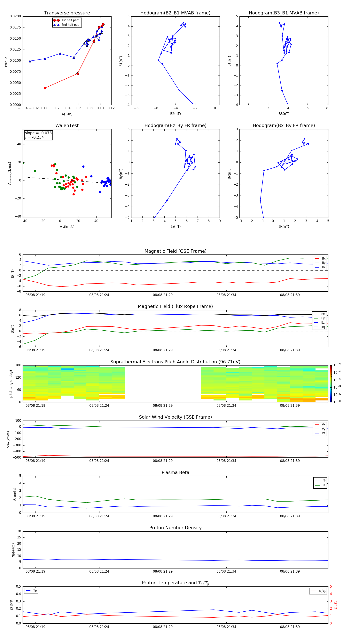Click '08/08 21:39' tick under the Proton Temperature plot
The width and height of the screenshot is (351, 644).
click(x=290, y=627)
